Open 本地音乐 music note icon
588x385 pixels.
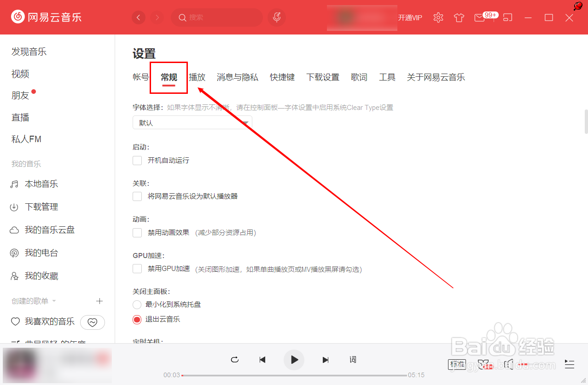click(x=14, y=184)
